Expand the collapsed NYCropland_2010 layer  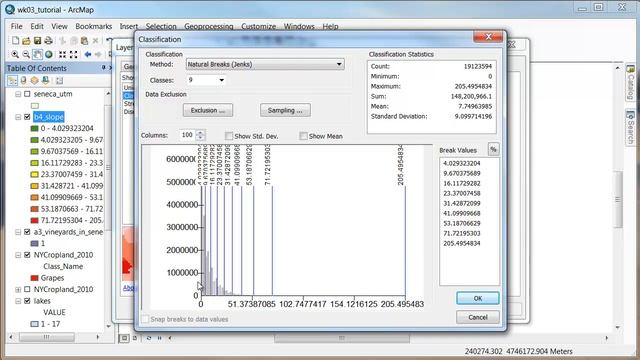[18, 289]
